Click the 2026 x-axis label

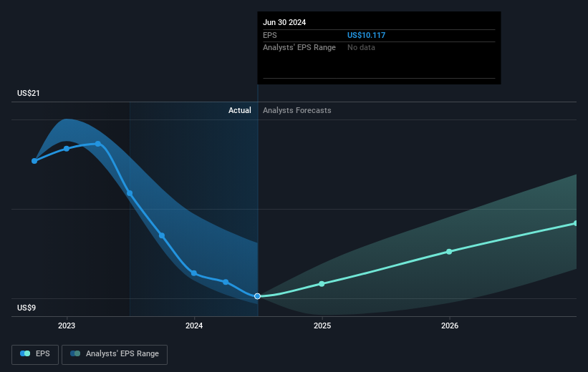click(450, 325)
